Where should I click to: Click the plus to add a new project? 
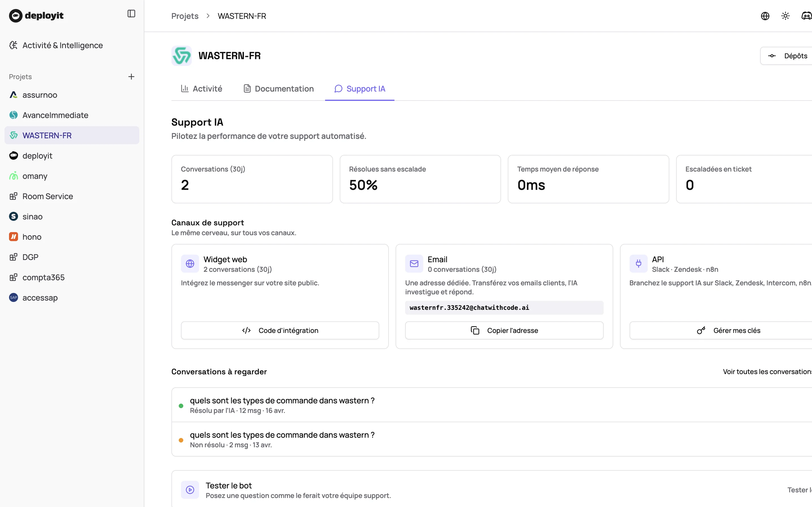pos(131,76)
